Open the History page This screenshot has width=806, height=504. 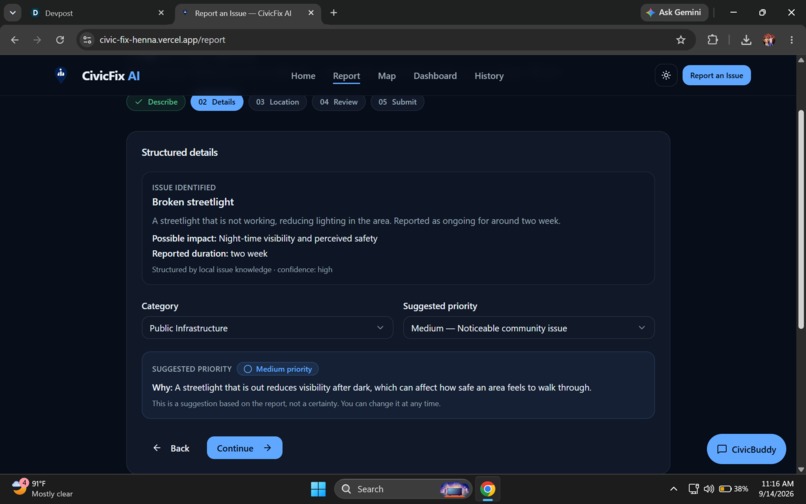(x=489, y=76)
